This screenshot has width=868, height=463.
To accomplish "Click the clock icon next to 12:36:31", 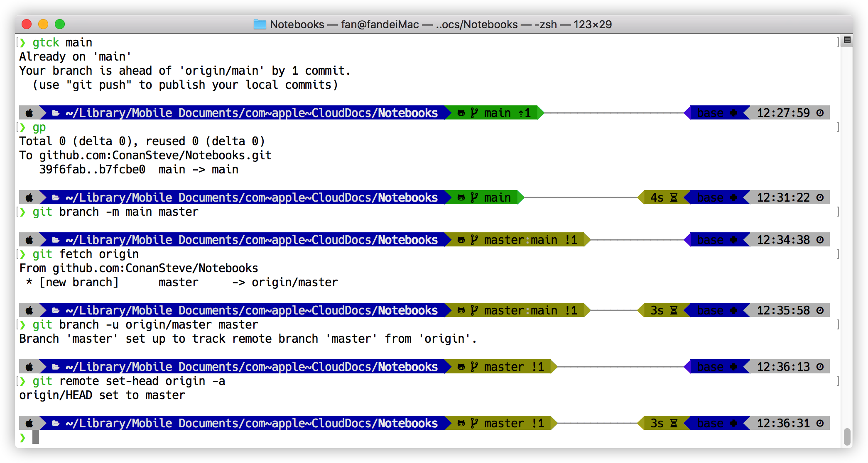I will pyautogui.click(x=820, y=423).
